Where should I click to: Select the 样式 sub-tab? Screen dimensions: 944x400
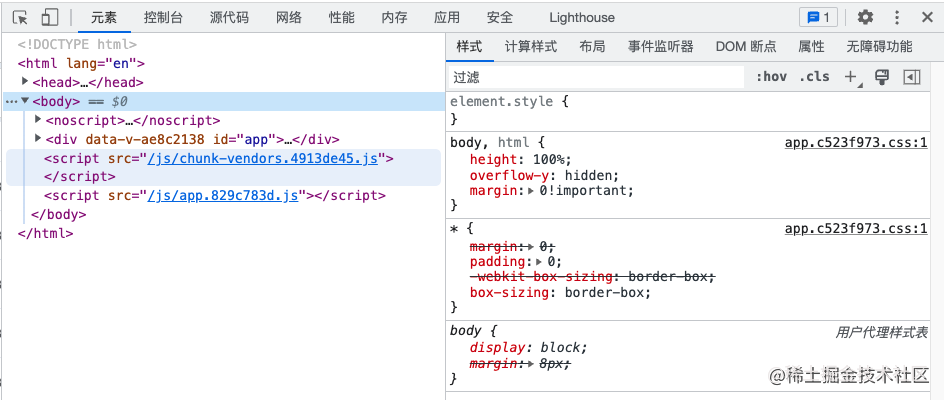point(470,46)
